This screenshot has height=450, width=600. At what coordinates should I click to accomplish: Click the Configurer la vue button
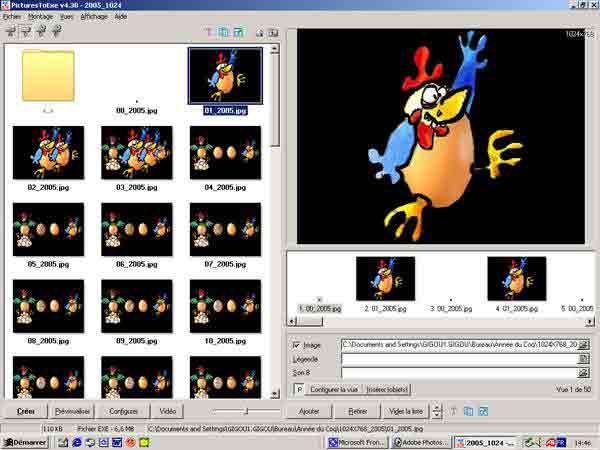tap(334, 390)
